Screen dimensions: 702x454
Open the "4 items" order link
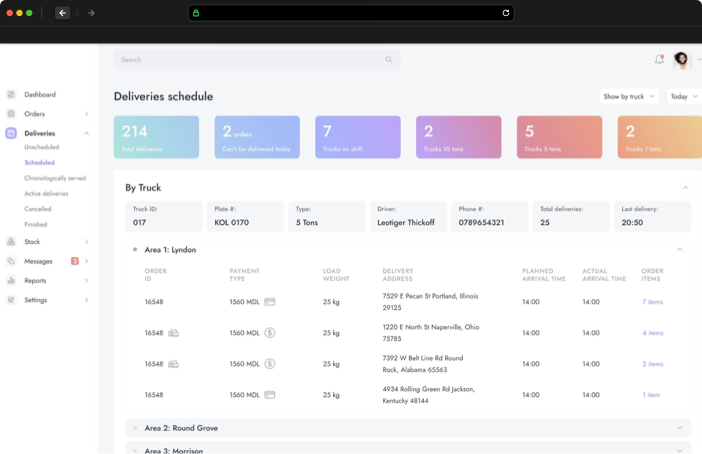pyautogui.click(x=652, y=333)
